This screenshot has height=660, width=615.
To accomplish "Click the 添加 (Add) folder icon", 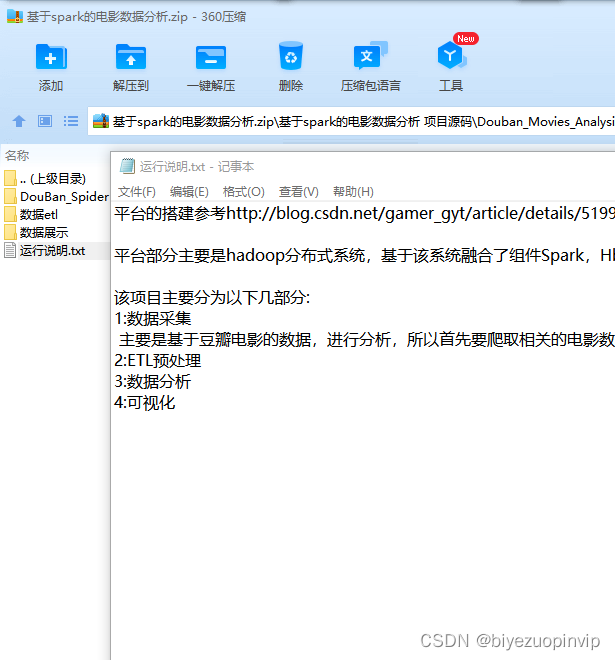I will 51,57.
